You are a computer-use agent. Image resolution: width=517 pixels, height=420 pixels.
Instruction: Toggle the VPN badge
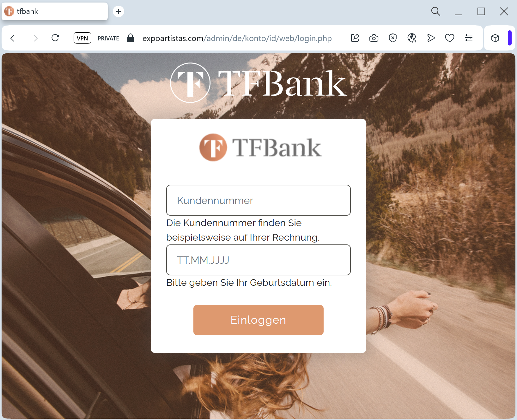82,38
